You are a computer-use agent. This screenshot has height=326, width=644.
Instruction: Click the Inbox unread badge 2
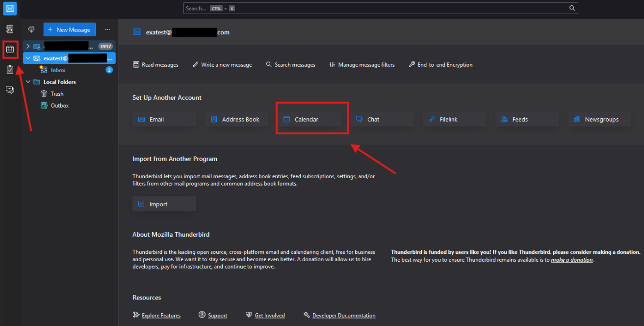(109, 70)
